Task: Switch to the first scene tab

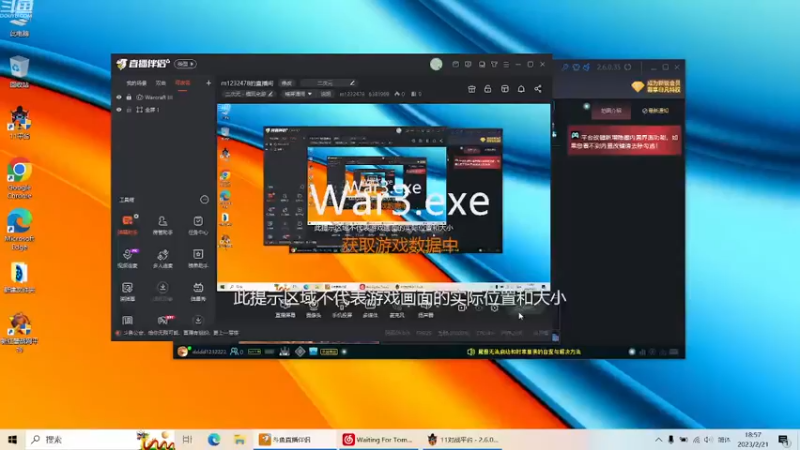Action: point(136,83)
